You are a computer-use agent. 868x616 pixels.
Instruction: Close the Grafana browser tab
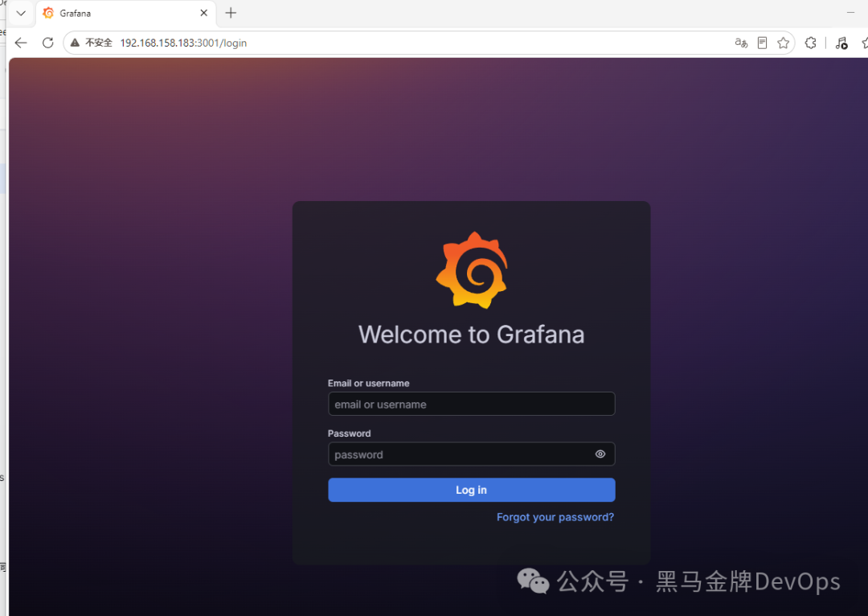(203, 13)
